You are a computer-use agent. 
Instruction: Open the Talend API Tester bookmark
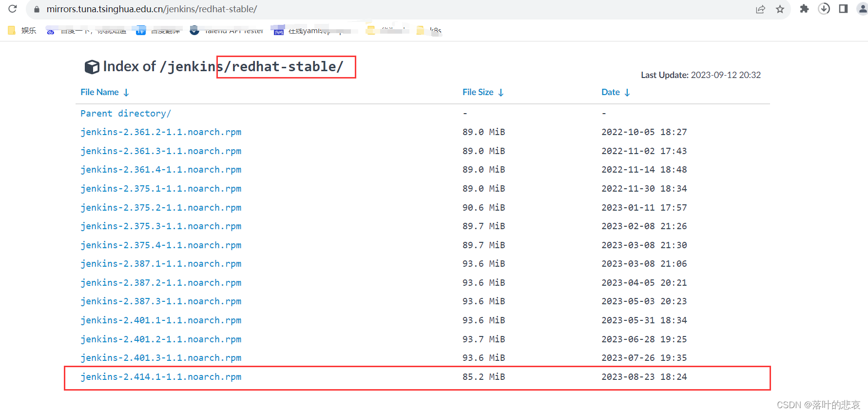(227, 31)
